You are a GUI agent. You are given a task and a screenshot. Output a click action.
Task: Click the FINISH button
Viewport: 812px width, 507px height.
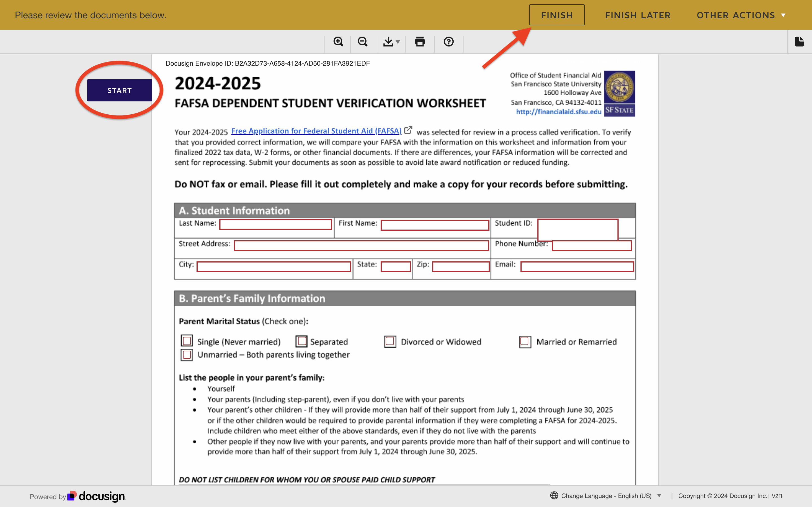pos(557,15)
